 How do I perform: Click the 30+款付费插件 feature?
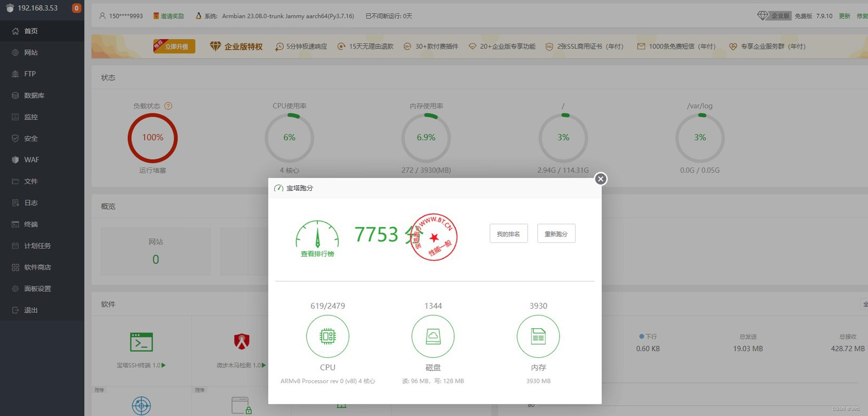[x=431, y=47]
